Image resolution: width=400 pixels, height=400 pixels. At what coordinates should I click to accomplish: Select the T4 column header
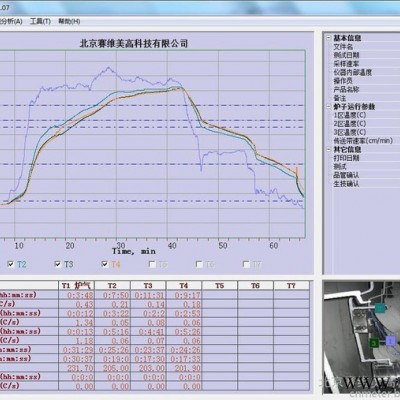184,285
